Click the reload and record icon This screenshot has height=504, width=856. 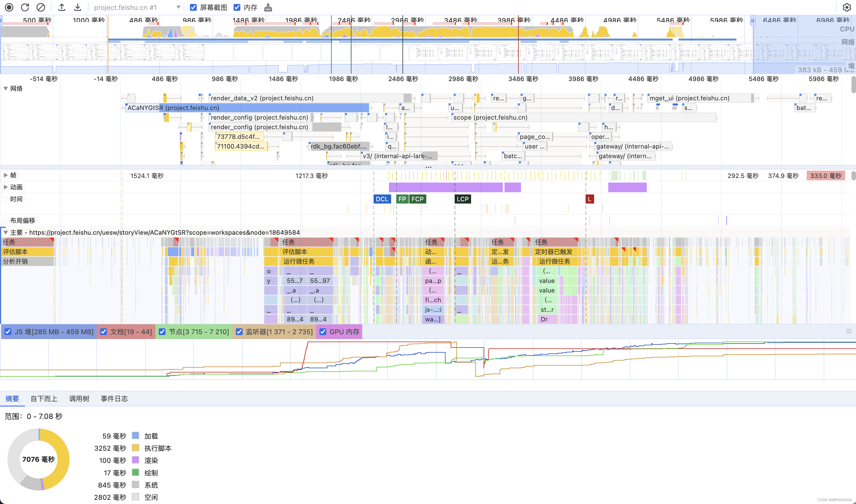(25, 7)
